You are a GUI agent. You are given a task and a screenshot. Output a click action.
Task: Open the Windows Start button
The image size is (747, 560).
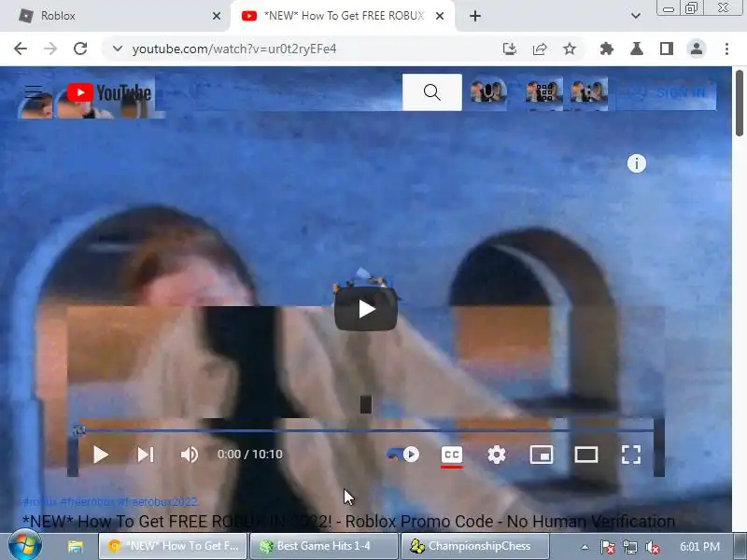(x=25, y=546)
